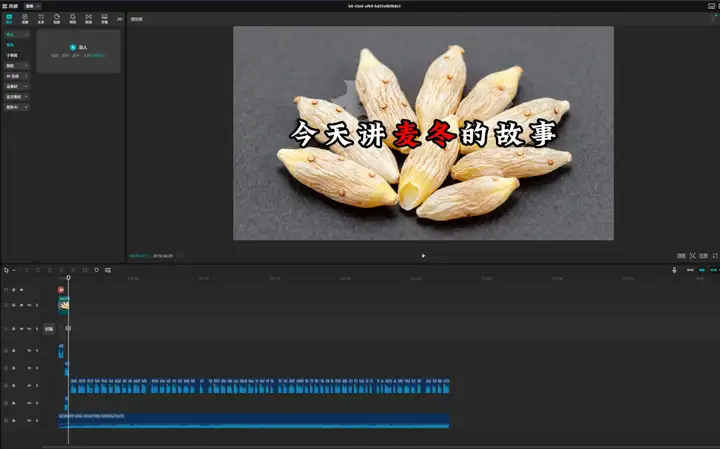This screenshot has height=449, width=720.
Task: Switch to the 转场 transitions tab
Action: [89, 18]
